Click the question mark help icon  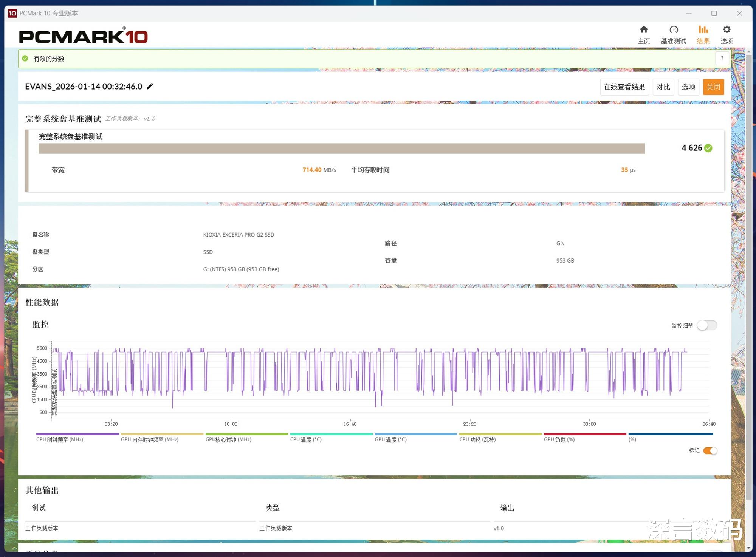(x=722, y=59)
